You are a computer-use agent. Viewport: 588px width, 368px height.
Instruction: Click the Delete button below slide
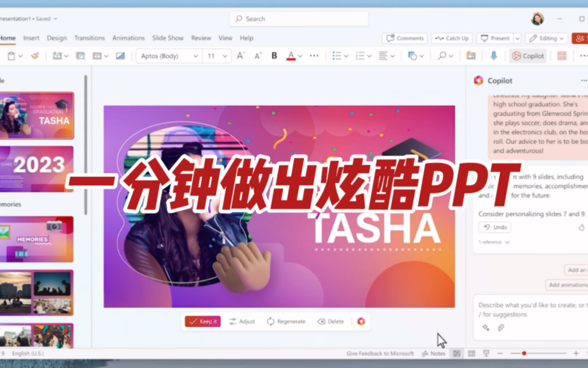click(331, 321)
